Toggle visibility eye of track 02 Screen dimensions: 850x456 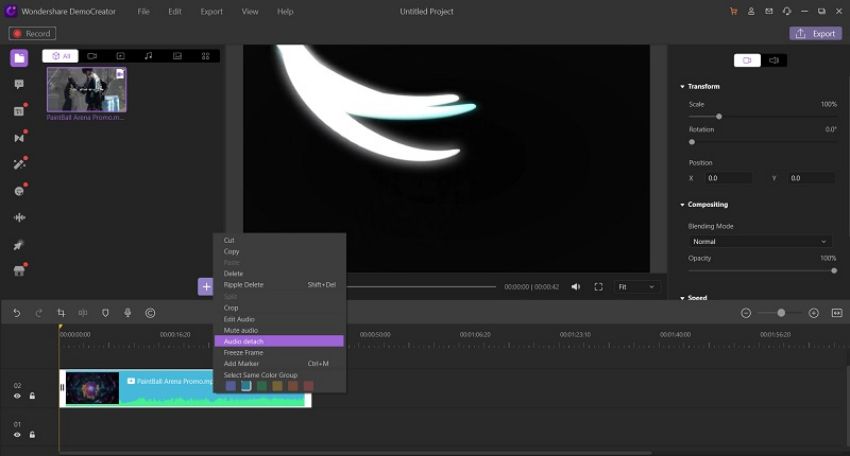click(17, 396)
